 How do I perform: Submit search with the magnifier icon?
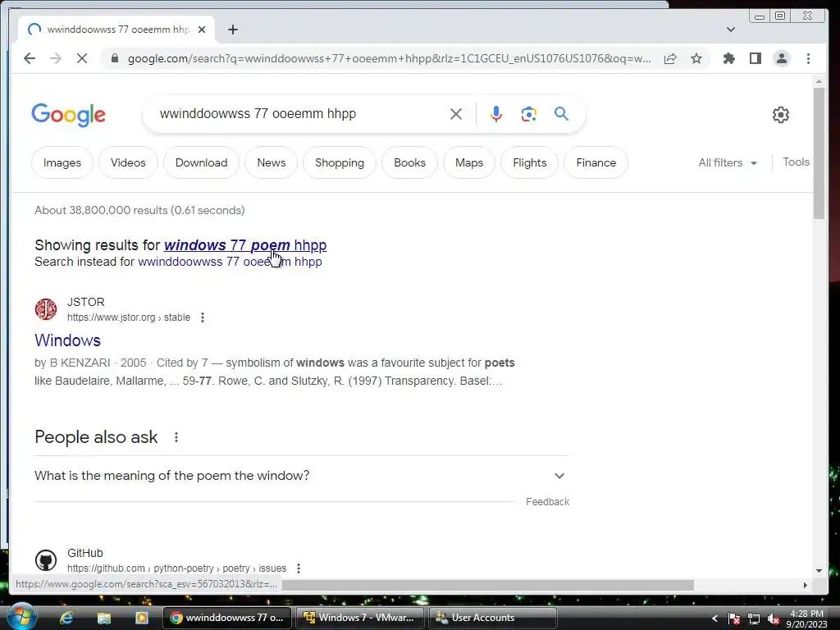(561, 113)
